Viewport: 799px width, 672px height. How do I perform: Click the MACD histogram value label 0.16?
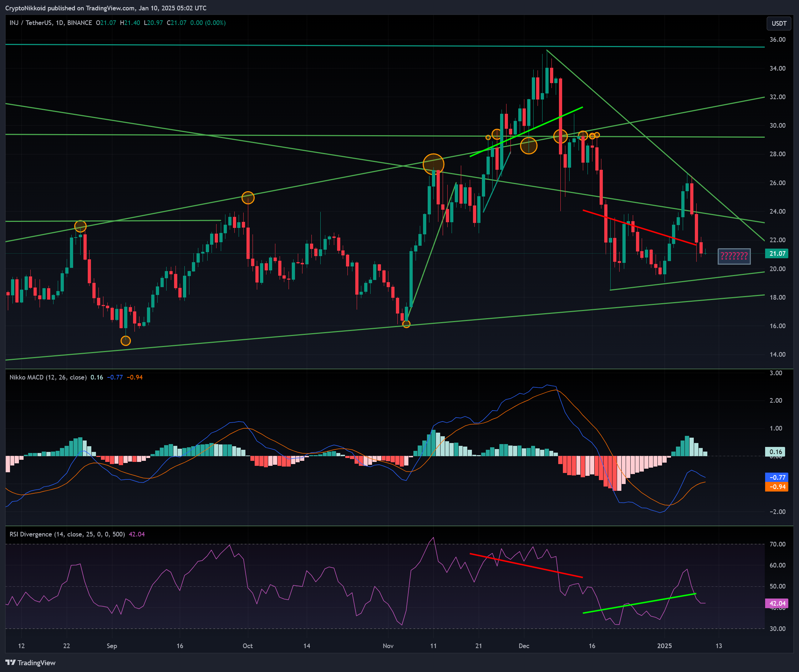tap(776, 452)
